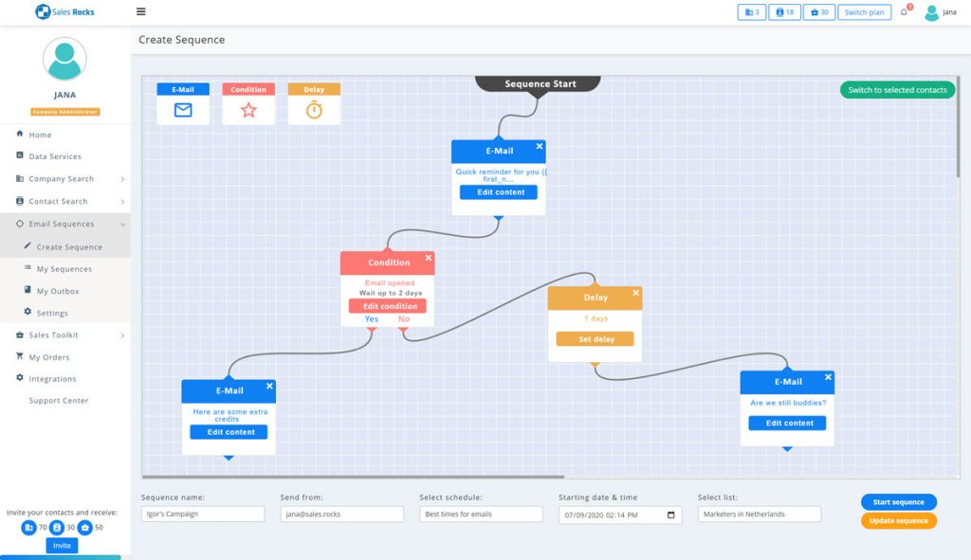Remove the Delay node with X
This screenshot has height=560, width=971.
pos(635,293)
